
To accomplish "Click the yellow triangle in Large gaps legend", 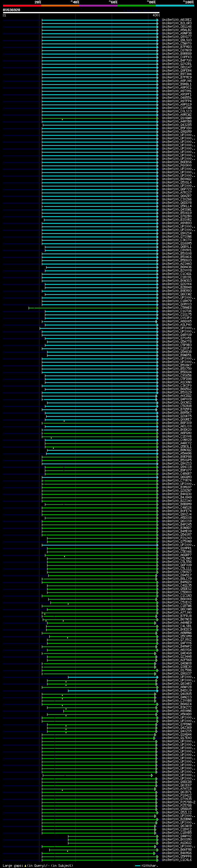I will (x=25, y=865).
